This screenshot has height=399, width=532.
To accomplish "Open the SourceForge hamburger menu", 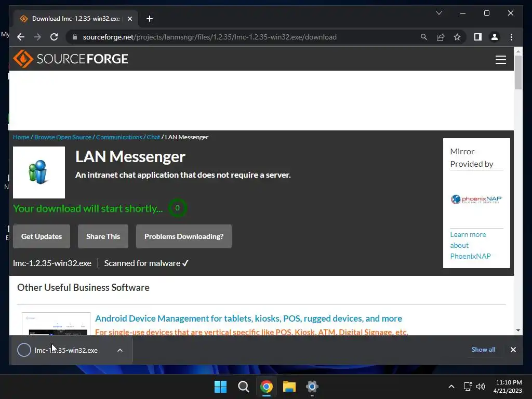I will (500, 60).
